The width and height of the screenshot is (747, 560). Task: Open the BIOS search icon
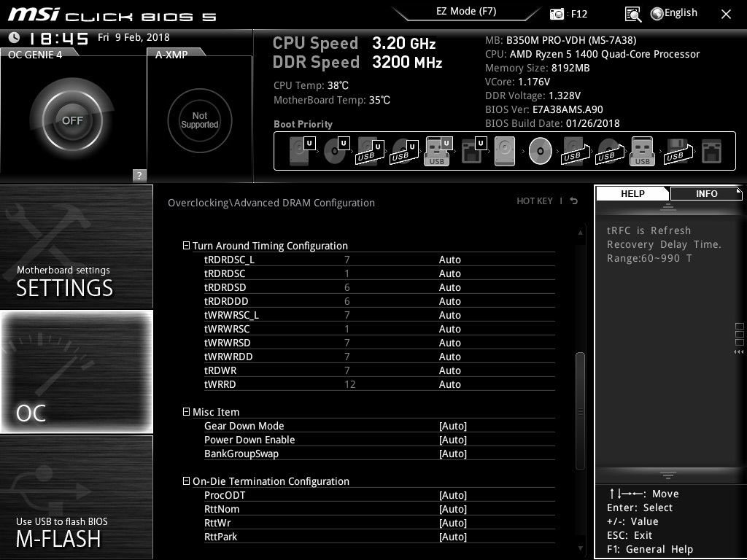[x=632, y=15]
